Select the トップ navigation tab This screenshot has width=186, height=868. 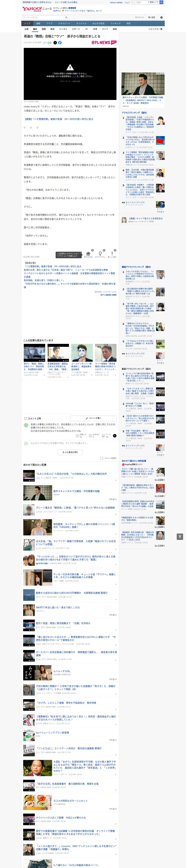coord(27,24)
